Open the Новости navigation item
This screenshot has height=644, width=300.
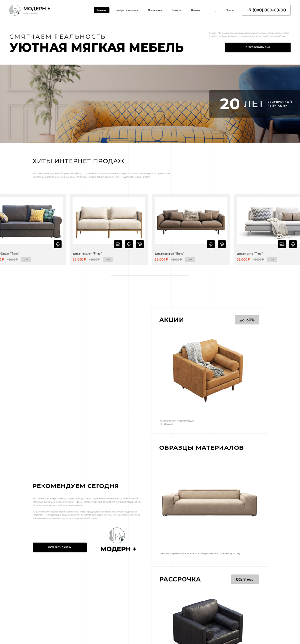point(176,10)
